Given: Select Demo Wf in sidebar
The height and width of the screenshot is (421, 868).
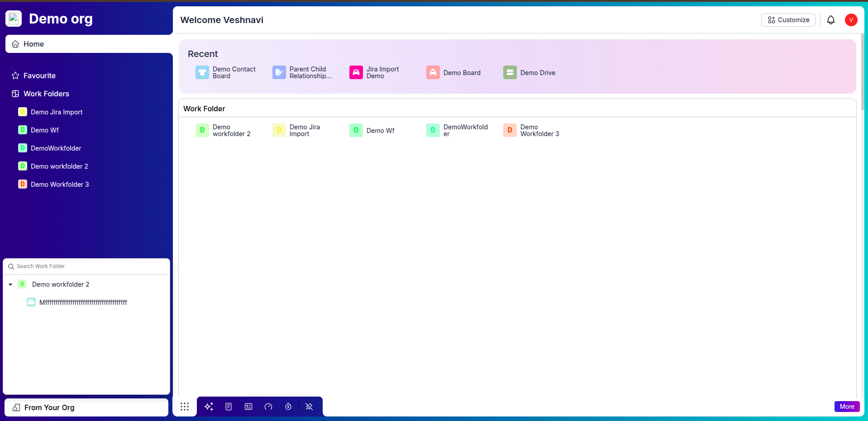Looking at the screenshot, I should (x=45, y=130).
